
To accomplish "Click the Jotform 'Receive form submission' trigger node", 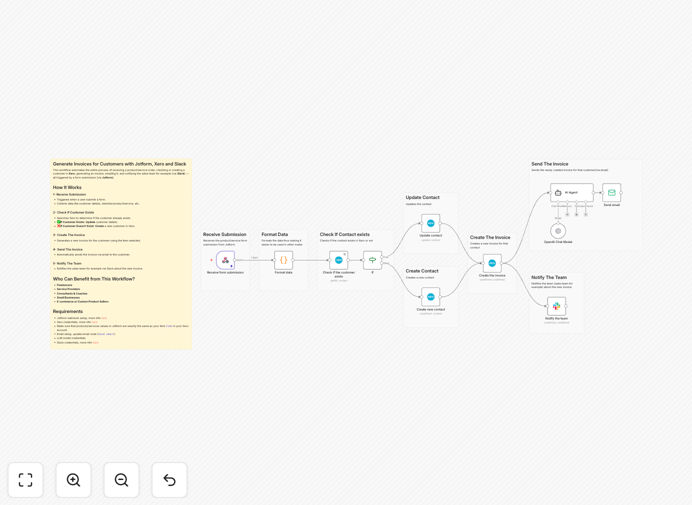I will click(x=226, y=260).
